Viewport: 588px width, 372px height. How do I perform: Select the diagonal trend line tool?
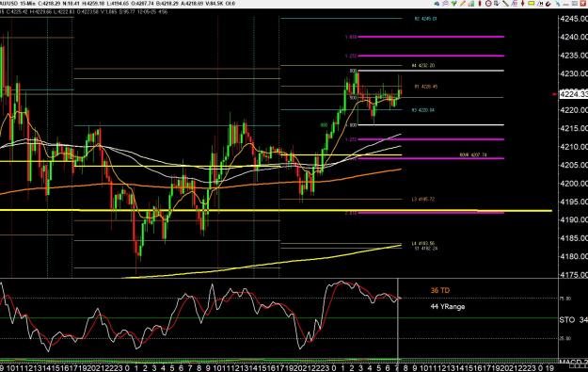[x=505, y=4]
